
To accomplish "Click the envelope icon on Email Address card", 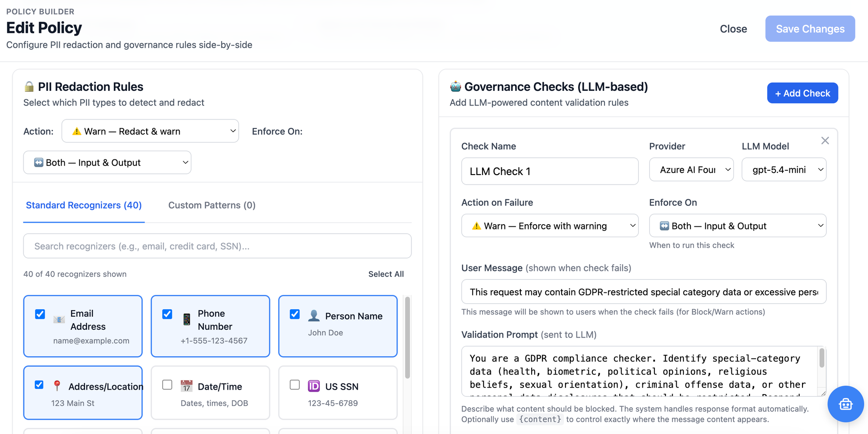I will pos(59,320).
